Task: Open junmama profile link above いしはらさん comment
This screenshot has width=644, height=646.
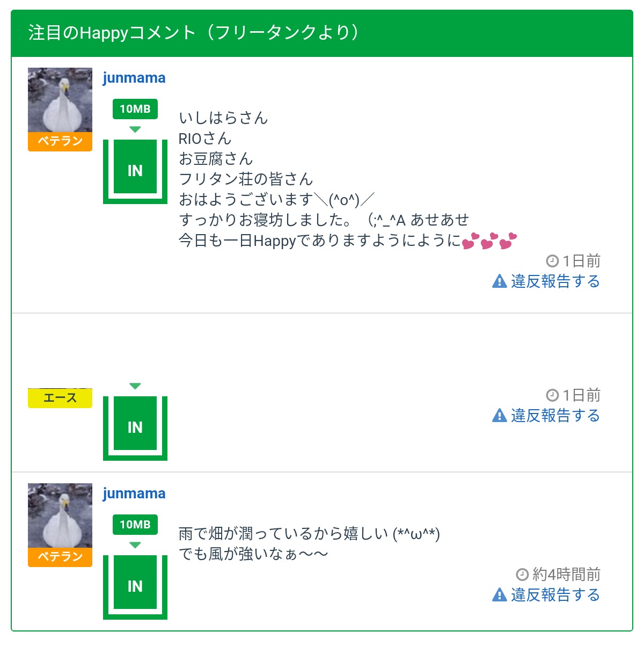Action: [x=134, y=78]
